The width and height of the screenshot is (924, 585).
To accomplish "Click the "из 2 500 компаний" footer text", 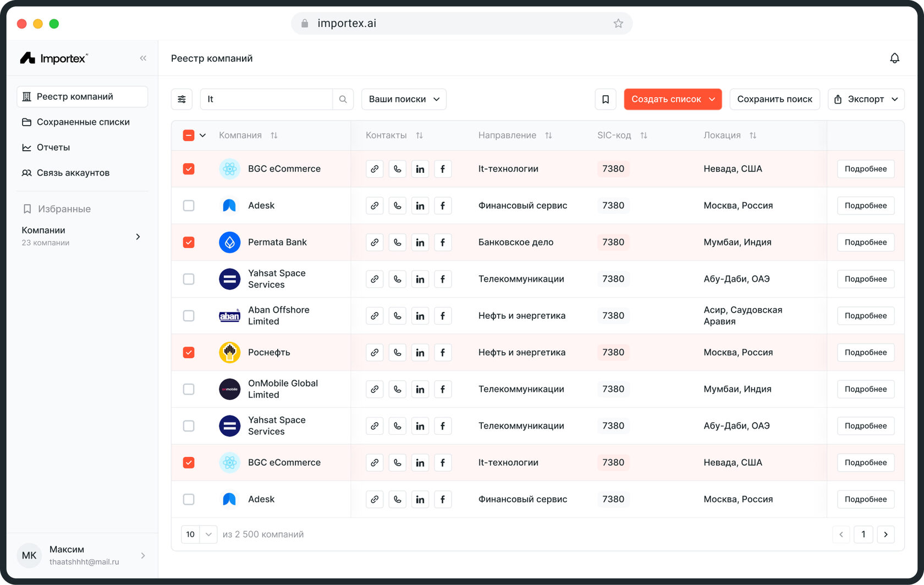I will coord(263,534).
